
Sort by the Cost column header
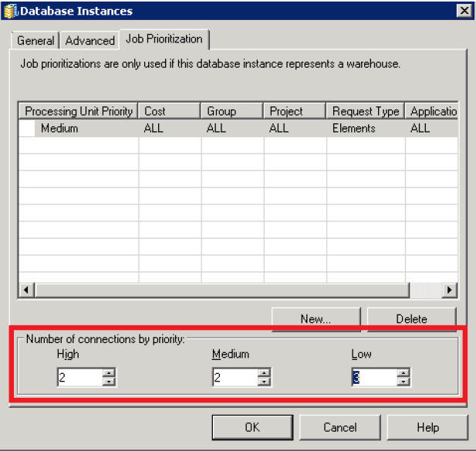(170, 111)
